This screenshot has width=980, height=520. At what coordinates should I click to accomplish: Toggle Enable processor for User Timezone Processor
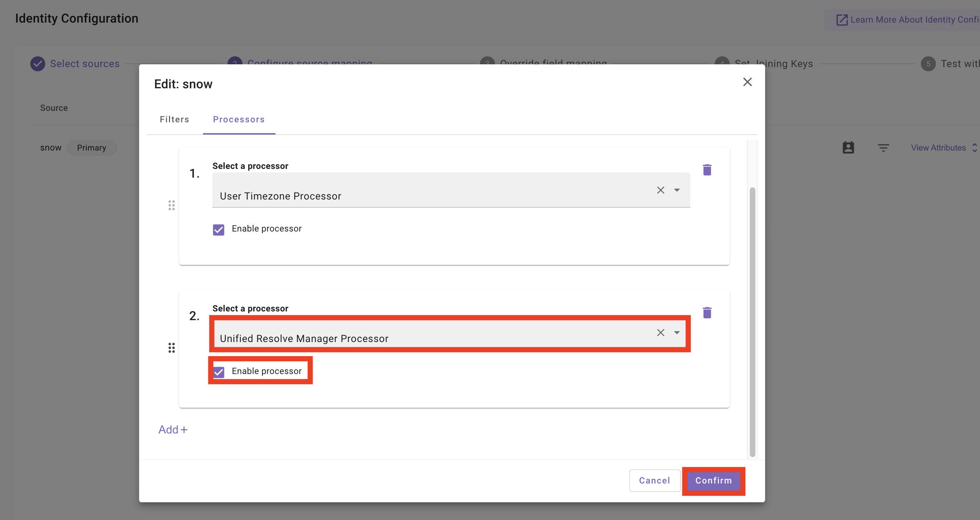click(218, 230)
